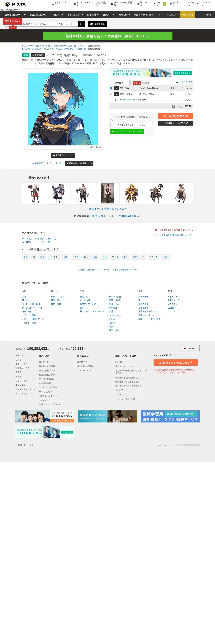215x644 pixels.
Task: Expand the 音楽素材 nav menu
Action: point(108,15)
